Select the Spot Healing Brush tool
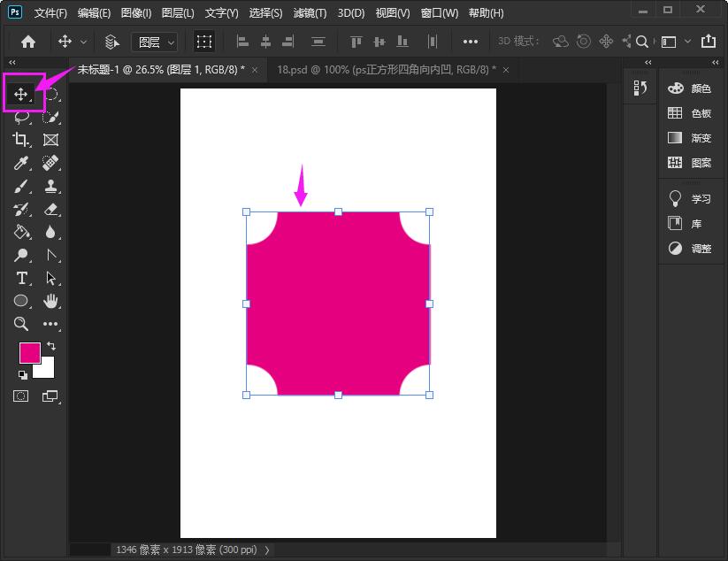This screenshot has width=728, height=561. (50, 163)
